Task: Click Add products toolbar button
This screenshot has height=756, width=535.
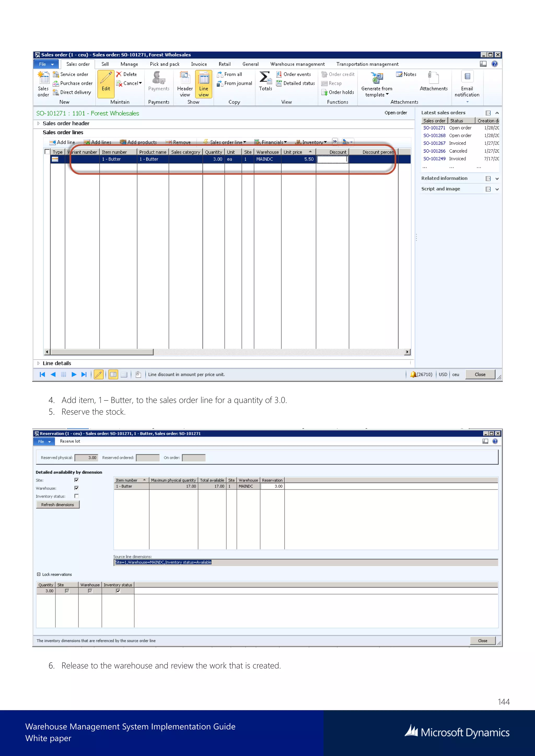Action: (138, 142)
